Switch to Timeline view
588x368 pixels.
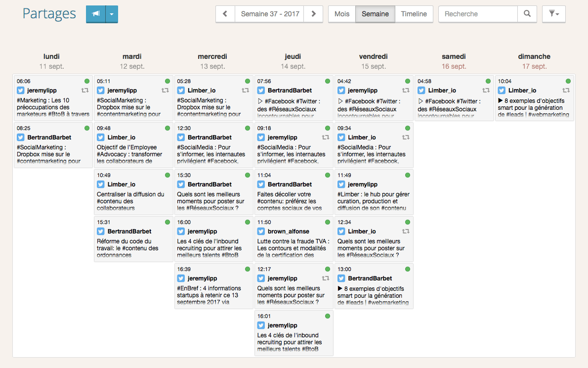click(414, 14)
